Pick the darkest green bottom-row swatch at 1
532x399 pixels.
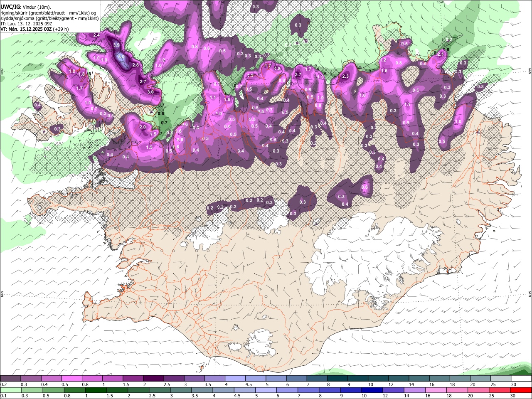pyautogui.click(x=96, y=390)
